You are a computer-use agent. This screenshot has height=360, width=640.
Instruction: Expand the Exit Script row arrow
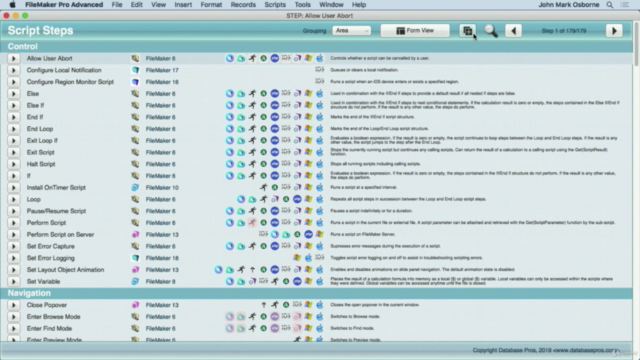13,153
